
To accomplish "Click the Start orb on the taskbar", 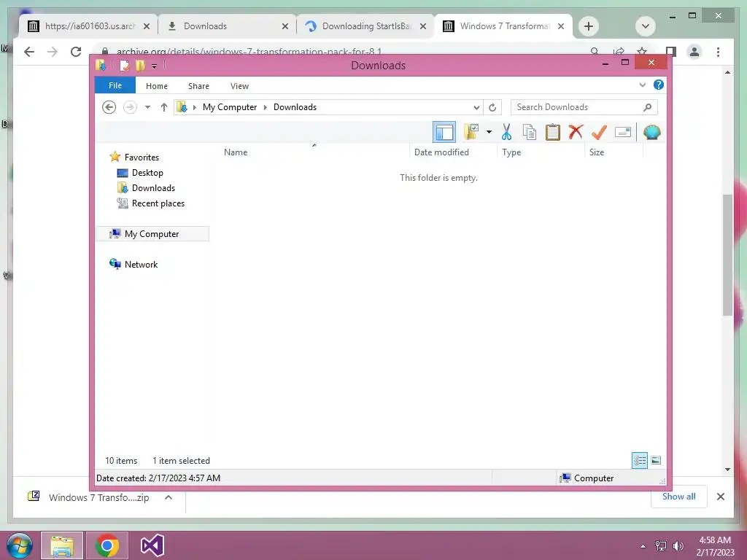I will coord(20,545).
